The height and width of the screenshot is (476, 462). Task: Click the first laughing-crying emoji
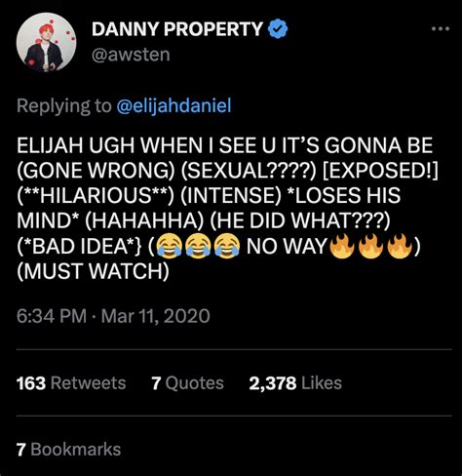[x=169, y=246]
